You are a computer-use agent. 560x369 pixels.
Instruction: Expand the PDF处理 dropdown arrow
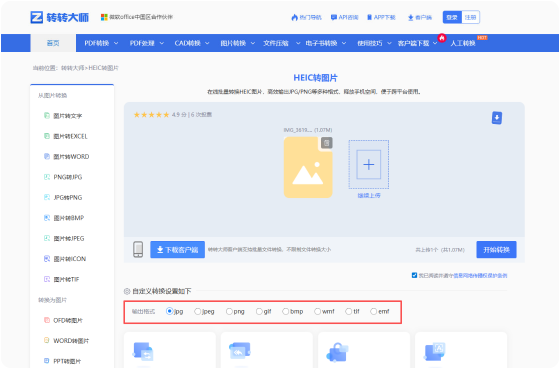tap(162, 43)
